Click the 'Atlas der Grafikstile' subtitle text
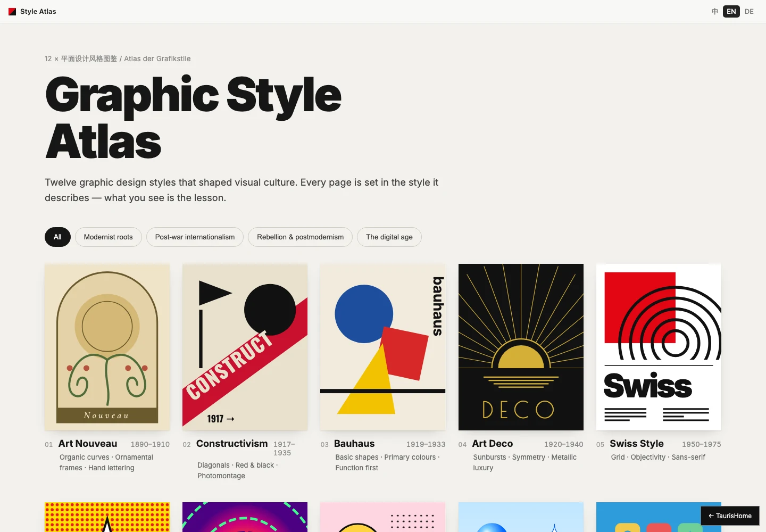The height and width of the screenshot is (532, 766). tap(157, 59)
